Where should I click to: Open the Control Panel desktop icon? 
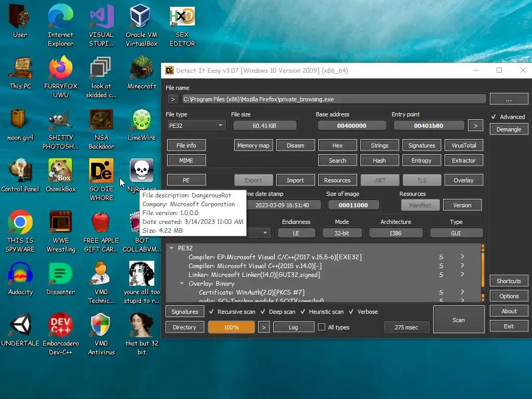20,176
